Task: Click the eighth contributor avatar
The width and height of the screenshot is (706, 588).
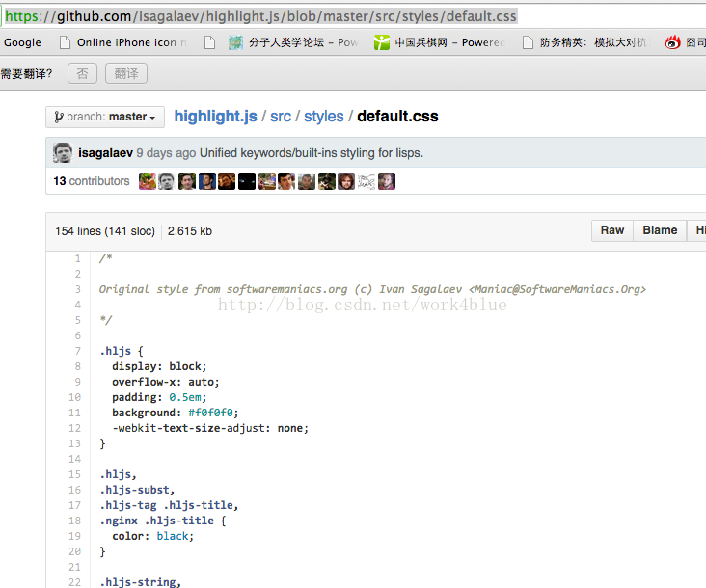Action: 286,181
